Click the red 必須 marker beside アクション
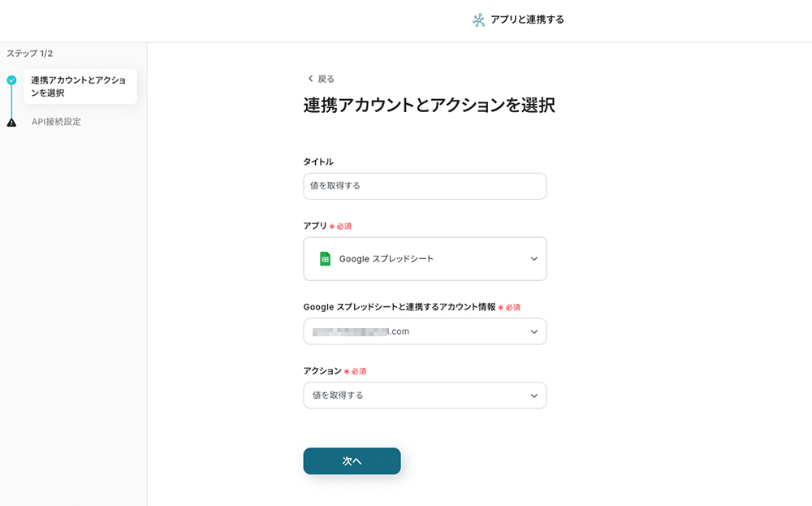Viewport: 812px width, 506px height. point(358,371)
